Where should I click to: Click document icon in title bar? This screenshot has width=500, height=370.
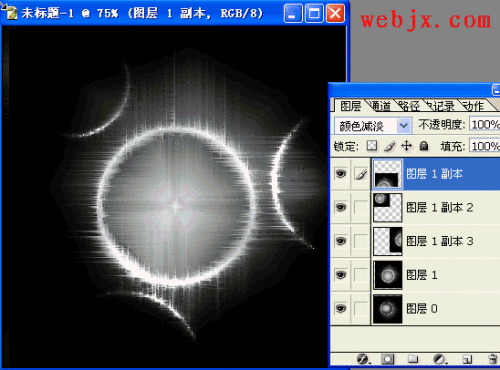pos(11,13)
